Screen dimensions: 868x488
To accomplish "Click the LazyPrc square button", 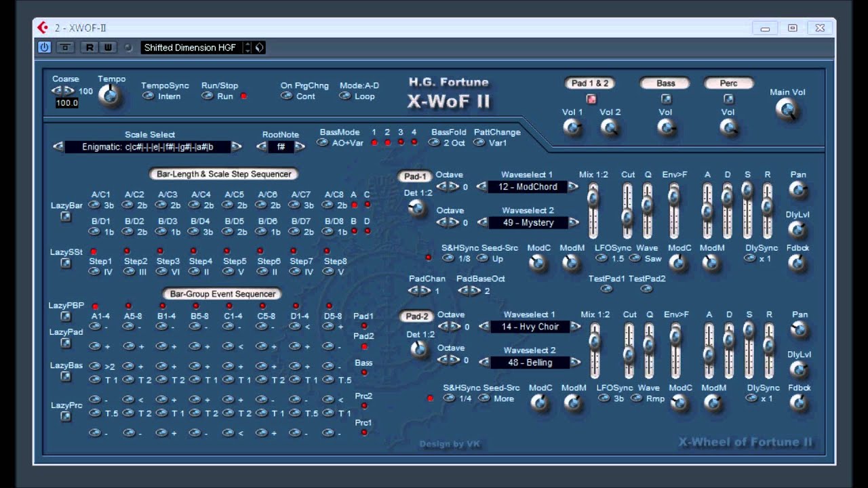I will click(66, 417).
